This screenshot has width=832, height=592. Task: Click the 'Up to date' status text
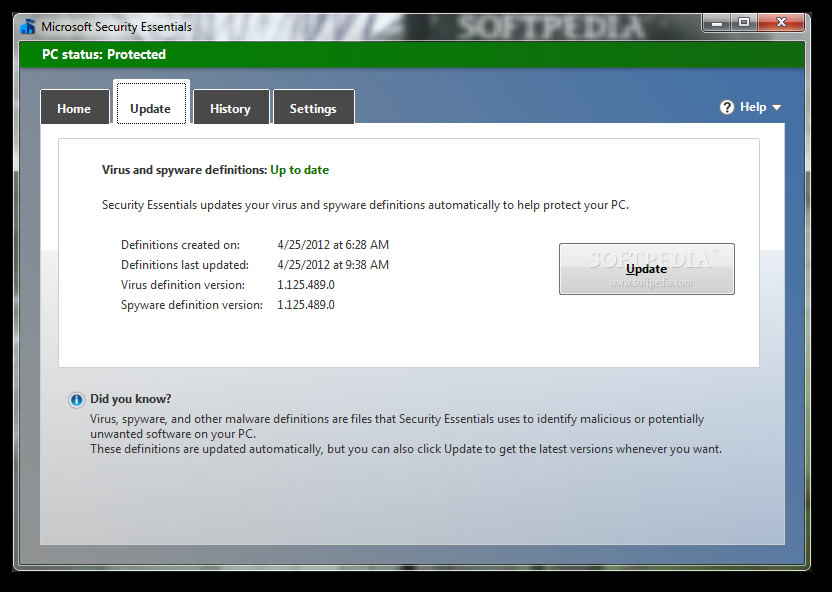pos(300,170)
